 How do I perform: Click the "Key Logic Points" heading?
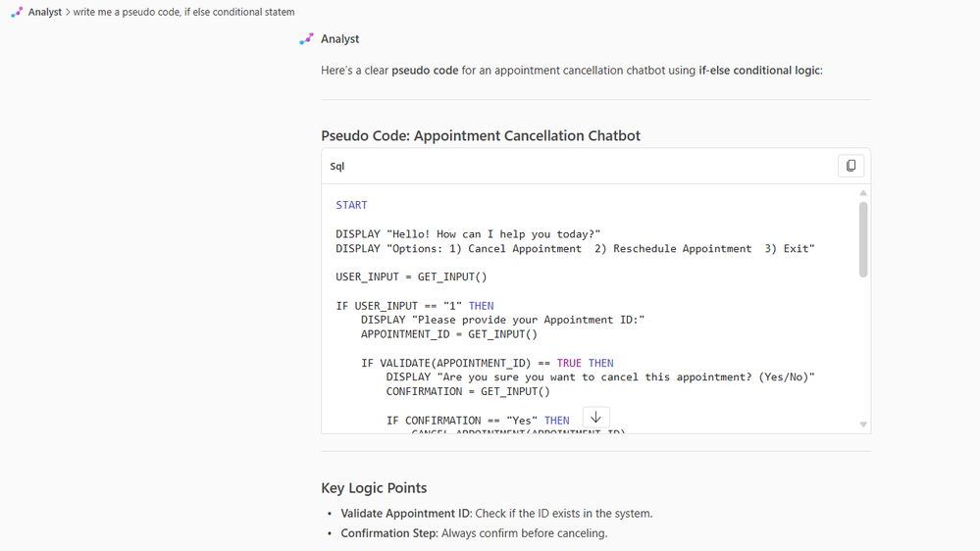coord(374,488)
